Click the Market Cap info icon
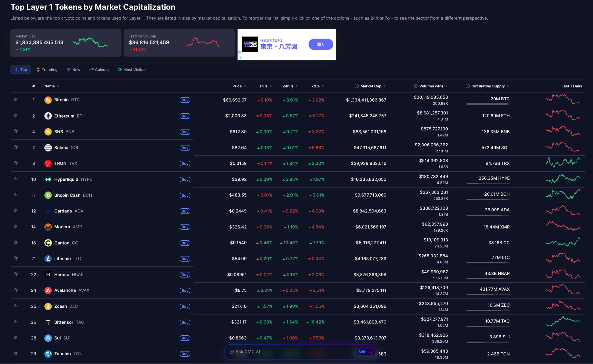The height and width of the screenshot is (364, 593). click(x=357, y=86)
